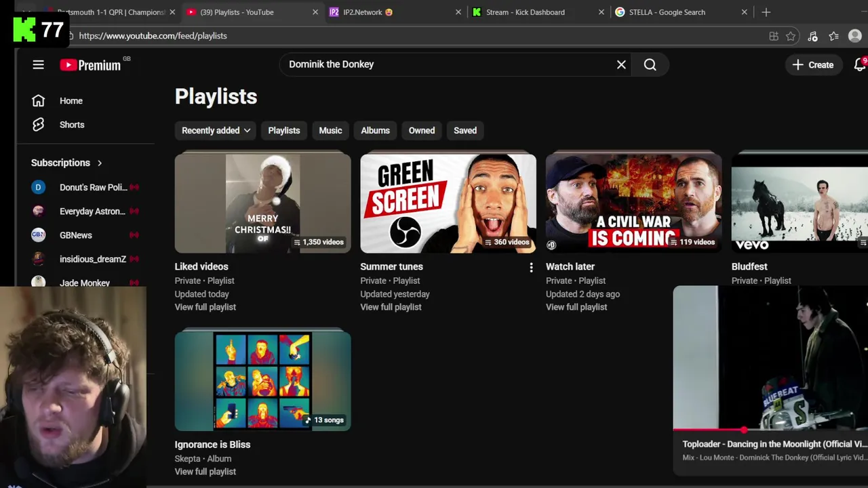
Task: Close the Playlists YouTube tab
Action: (315, 12)
